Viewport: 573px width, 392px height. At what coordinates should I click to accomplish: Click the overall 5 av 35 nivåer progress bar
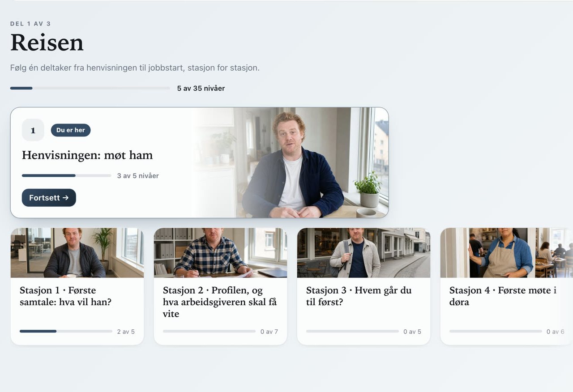[x=90, y=88]
